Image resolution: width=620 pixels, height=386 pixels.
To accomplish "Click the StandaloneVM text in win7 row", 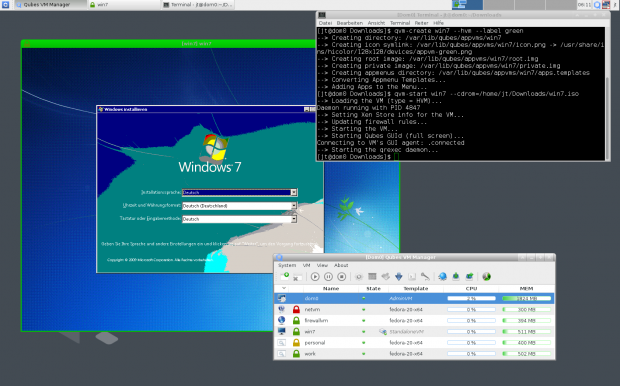I will (406, 331).
